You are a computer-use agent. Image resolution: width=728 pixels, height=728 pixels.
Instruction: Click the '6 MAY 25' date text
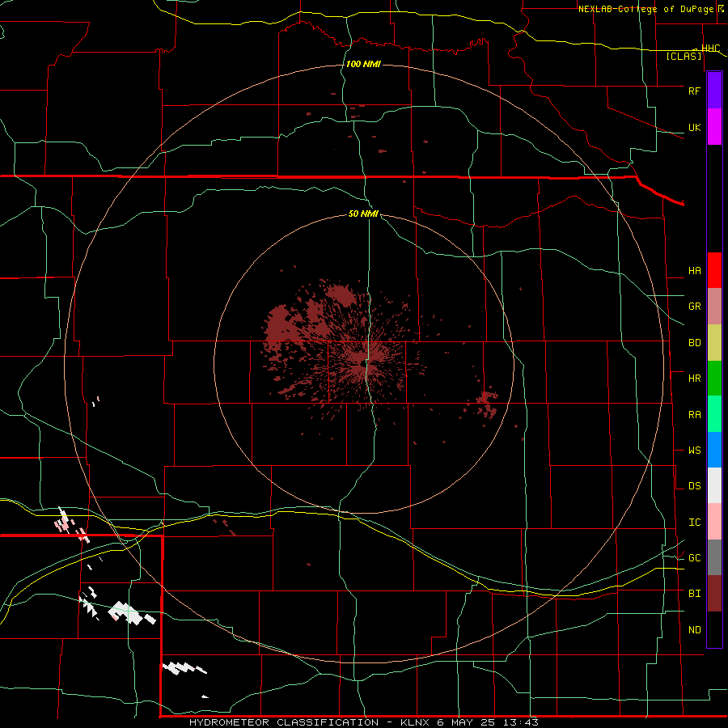(x=465, y=722)
